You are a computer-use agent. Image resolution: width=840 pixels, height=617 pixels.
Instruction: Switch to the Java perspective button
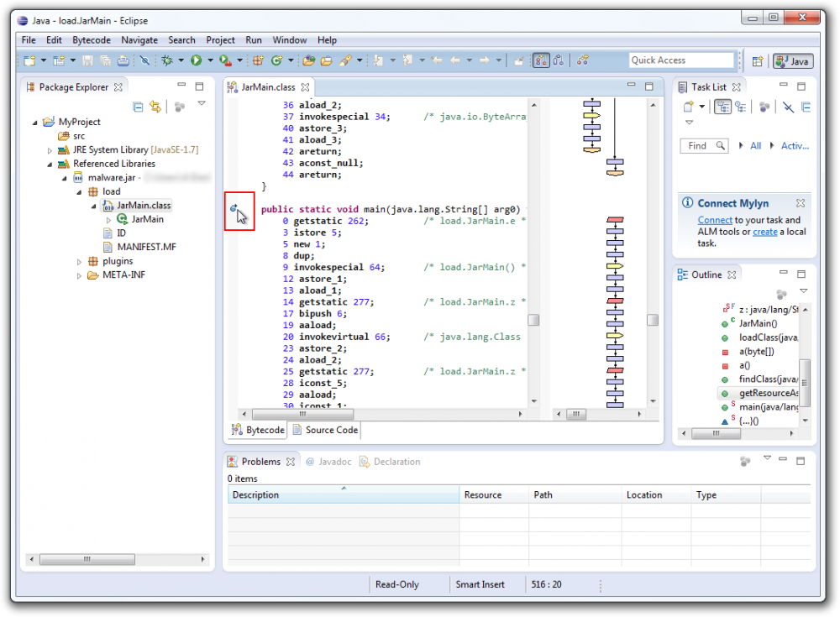pos(792,61)
